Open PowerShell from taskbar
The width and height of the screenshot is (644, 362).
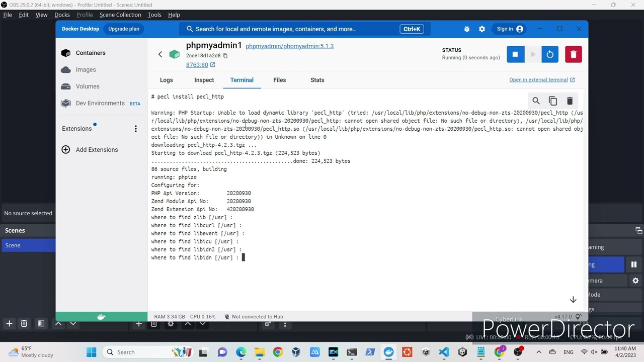tap(370, 352)
